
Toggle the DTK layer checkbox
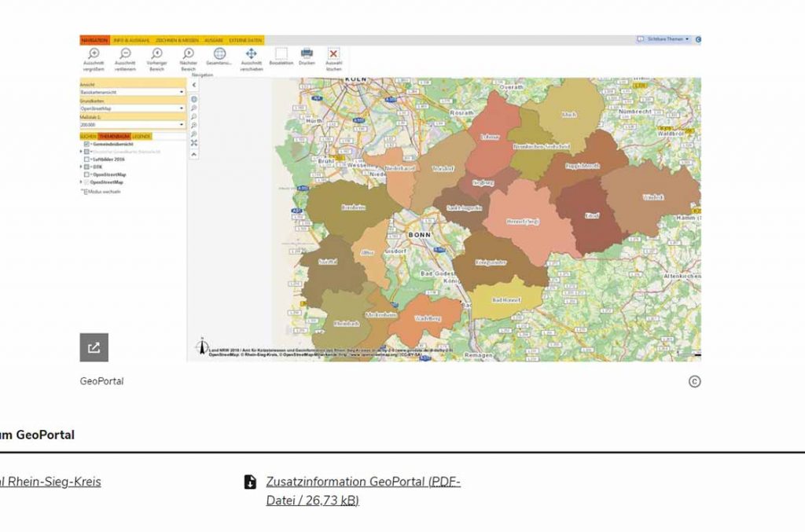pyautogui.click(x=86, y=167)
